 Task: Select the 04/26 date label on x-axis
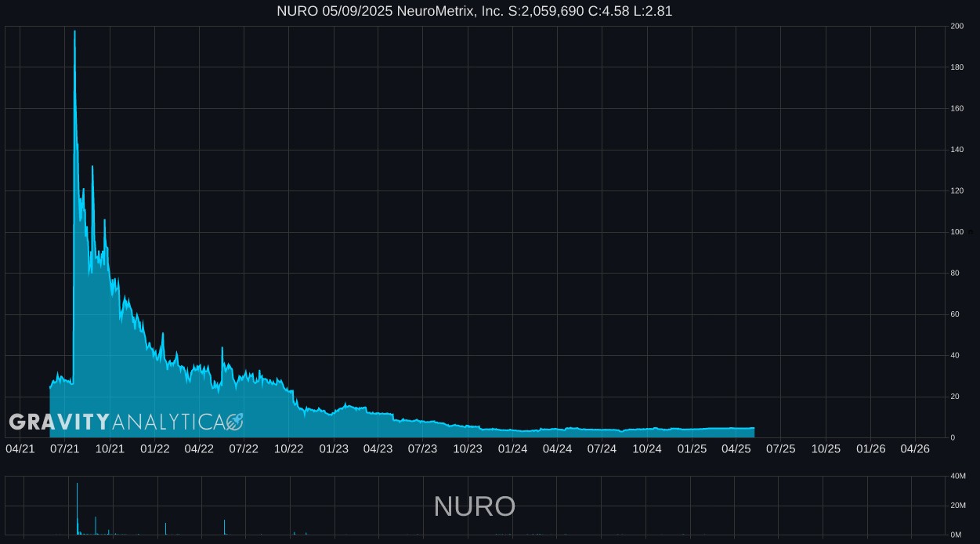[x=915, y=449]
